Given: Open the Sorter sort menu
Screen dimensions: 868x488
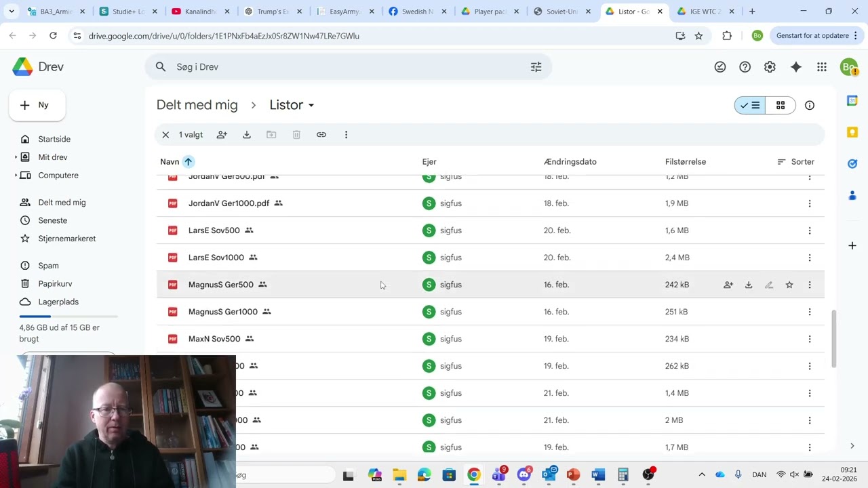Looking at the screenshot, I should [795, 162].
